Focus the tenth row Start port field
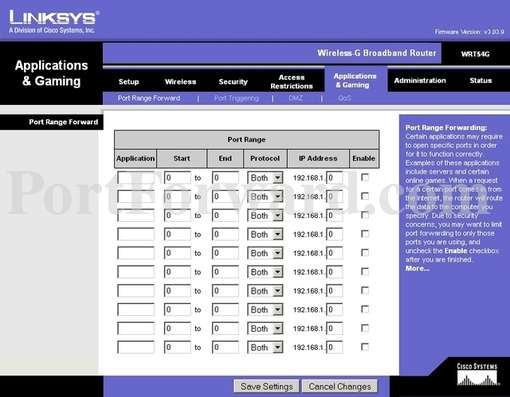The width and height of the screenshot is (510, 397). pyautogui.click(x=177, y=347)
